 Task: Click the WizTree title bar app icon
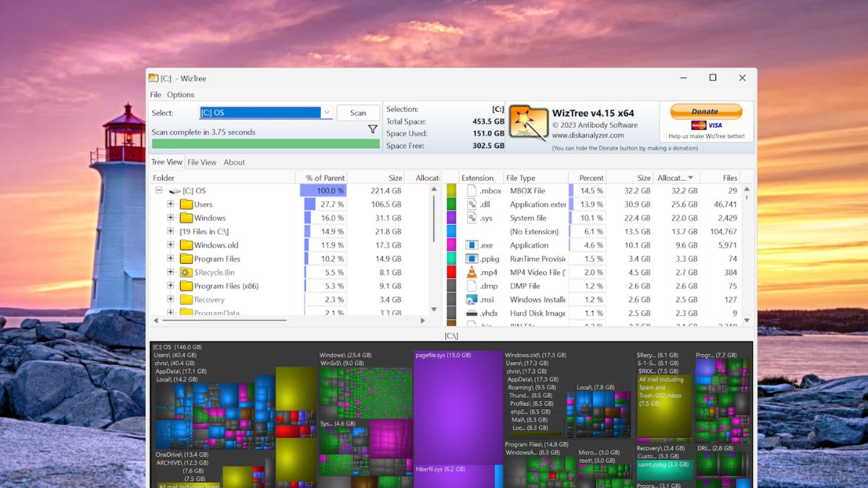click(153, 78)
